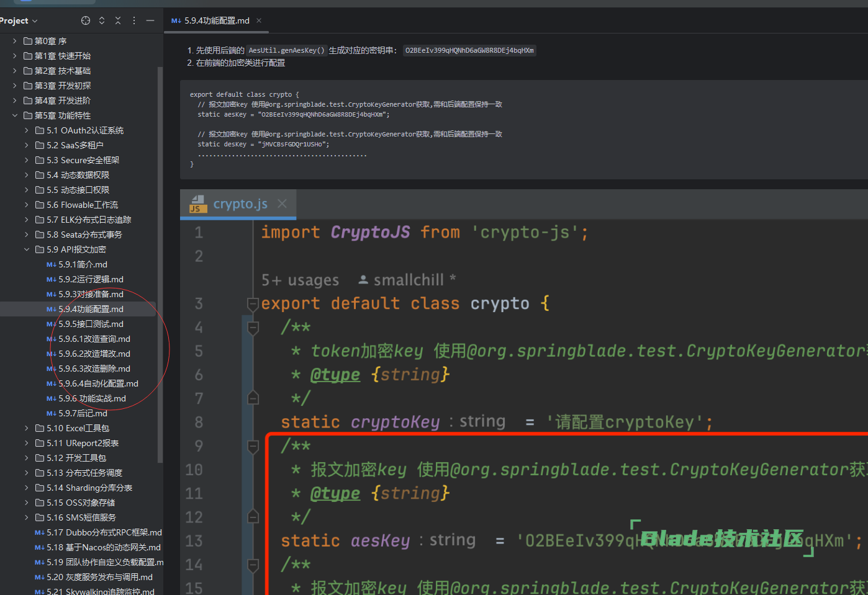The image size is (868, 595).
Task: Click the smallchill author annotation
Action: point(408,280)
